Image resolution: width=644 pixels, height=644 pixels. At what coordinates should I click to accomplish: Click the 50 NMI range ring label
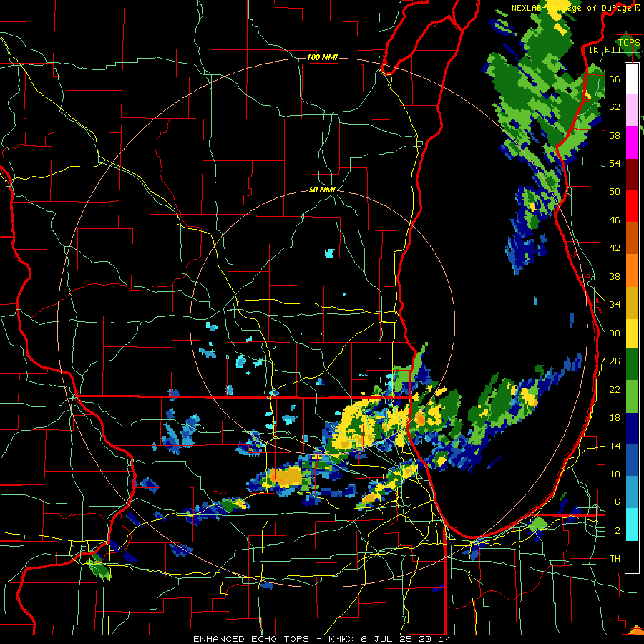pyautogui.click(x=322, y=190)
